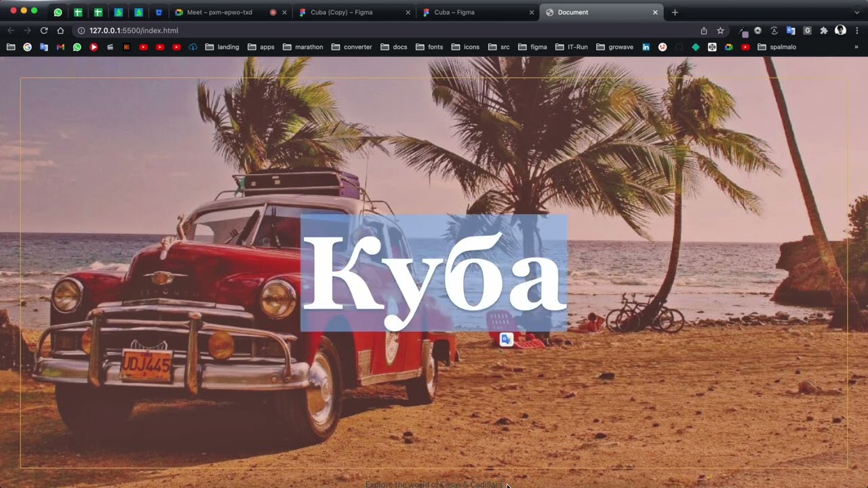The width and height of the screenshot is (868, 488).
Task: Expand the src bookmarks folder
Action: click(498, 47)
